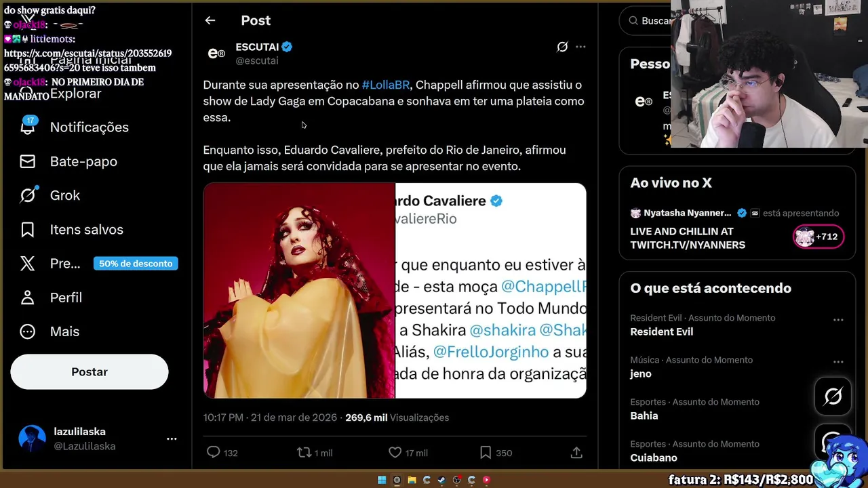Viewport: 868px width, 488px height.
Task: Open options dots for Resident Evil trend
Action: tap(838, 320)
